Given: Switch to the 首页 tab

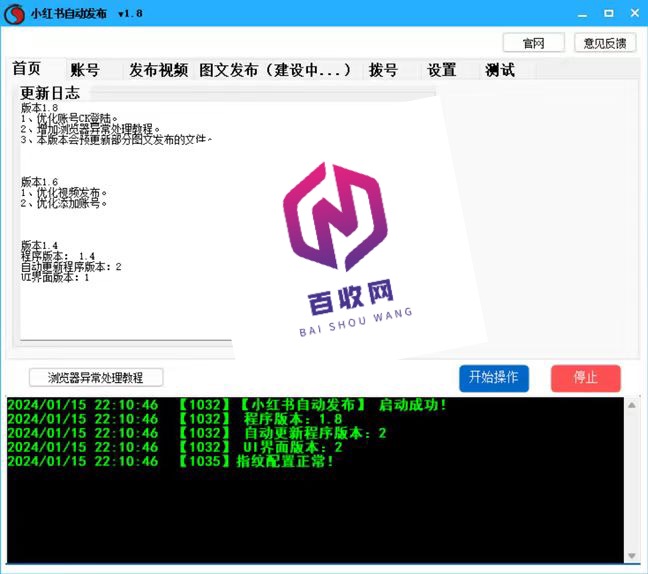Looking at the screenshot, I should pos(27,68).
